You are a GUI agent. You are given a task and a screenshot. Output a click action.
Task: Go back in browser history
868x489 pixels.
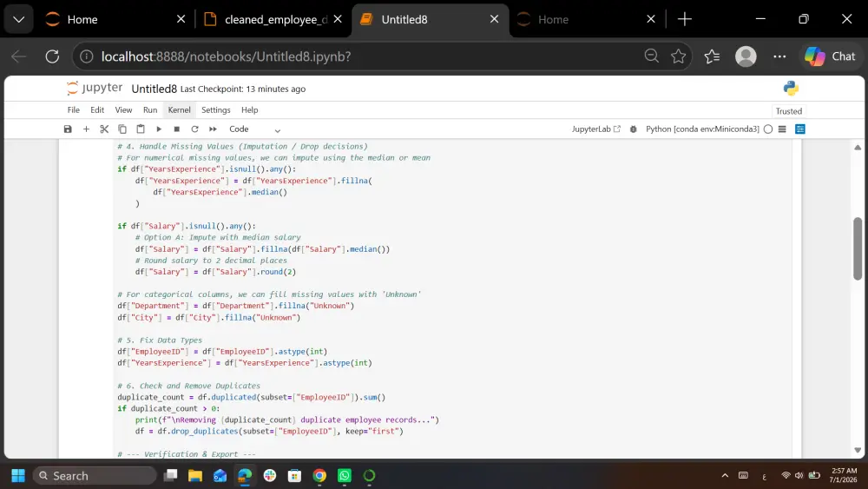tap(19, 56)
